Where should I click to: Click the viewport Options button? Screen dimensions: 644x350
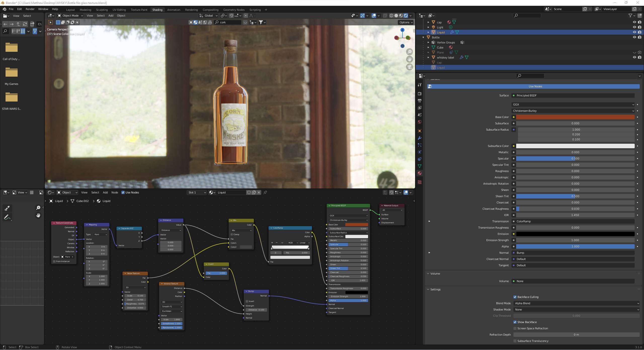[x=406, y=22]
